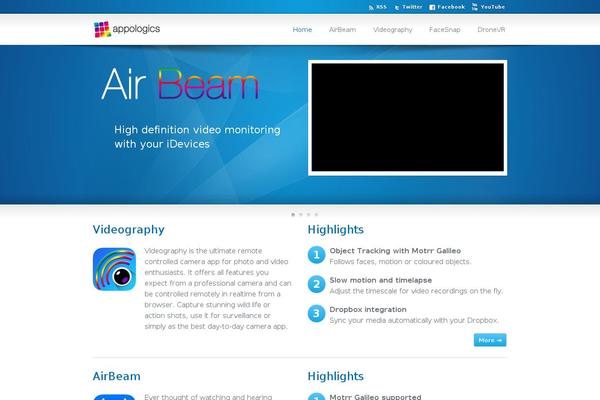Click 'Object Tracking with Motrr Galileo' text
The height and width of the screenshot is (400, 600).
pyautogui.click(x=395, y=251)
